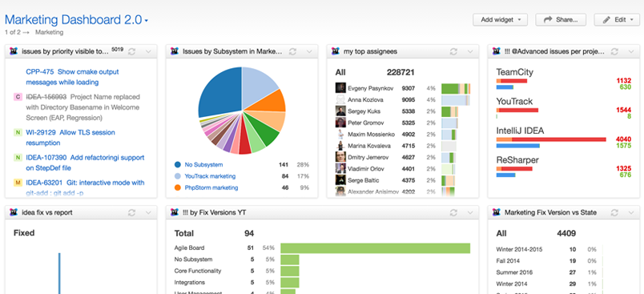This screenshot has width=644, height=294.
Task: Click YouTrack logo on by Fix Versions YT widget
Action: click(x=175, y=212)
